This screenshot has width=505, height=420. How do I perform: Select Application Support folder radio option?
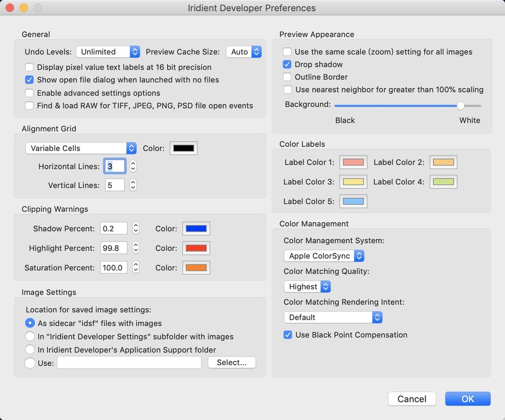tap(30, 349)
